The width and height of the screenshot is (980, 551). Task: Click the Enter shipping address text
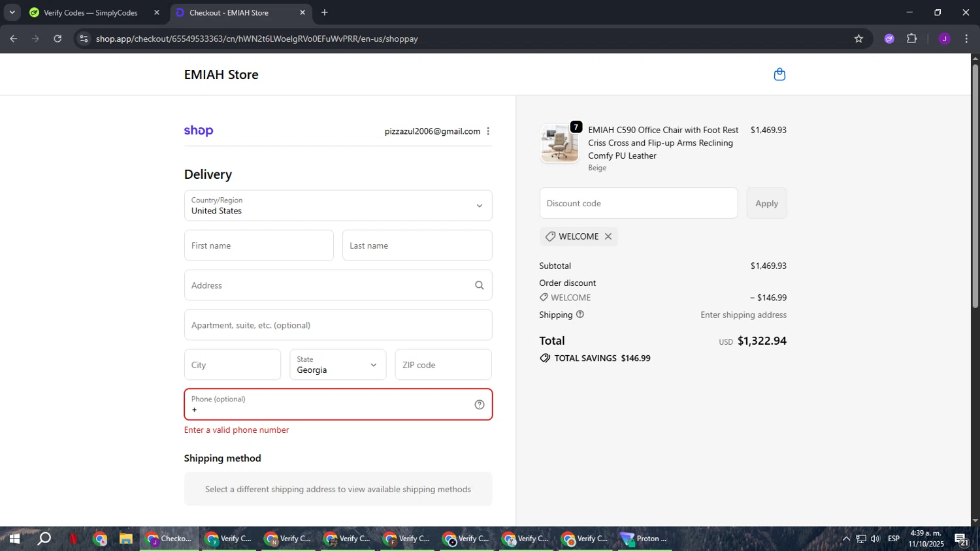[743, 315]
